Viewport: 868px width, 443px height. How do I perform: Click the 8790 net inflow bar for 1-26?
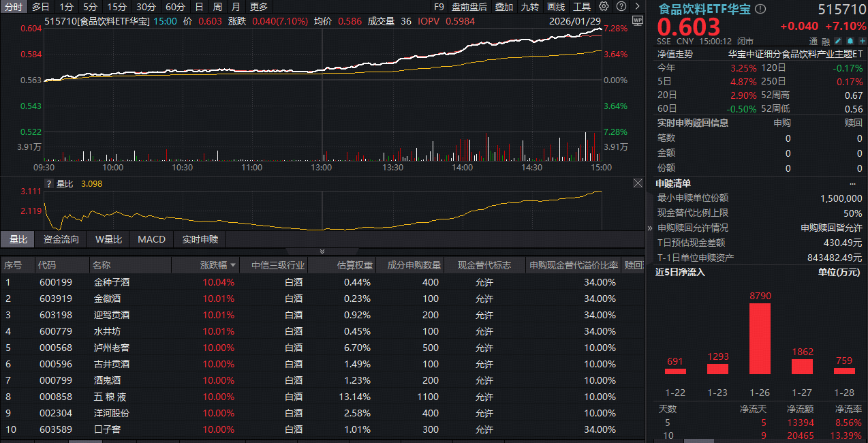click(760, 339)
